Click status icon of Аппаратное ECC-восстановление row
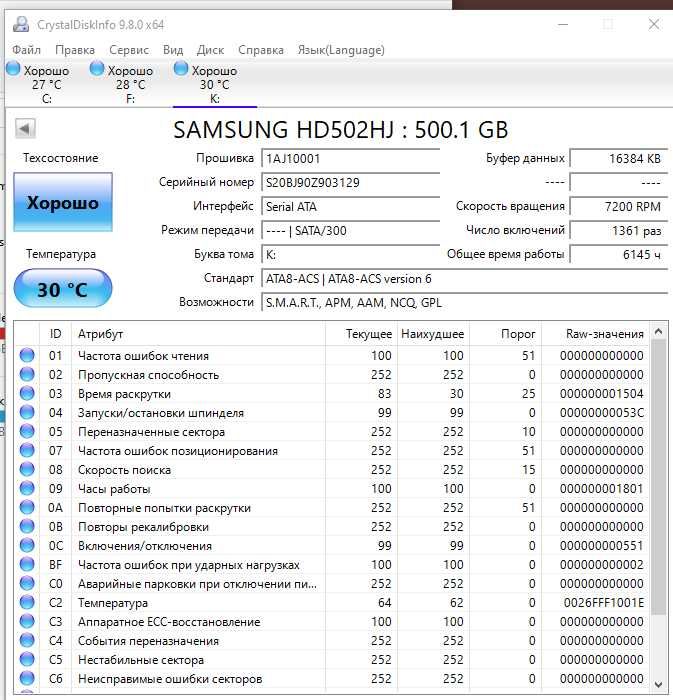The image size is (673, 700). click(27, 621)
